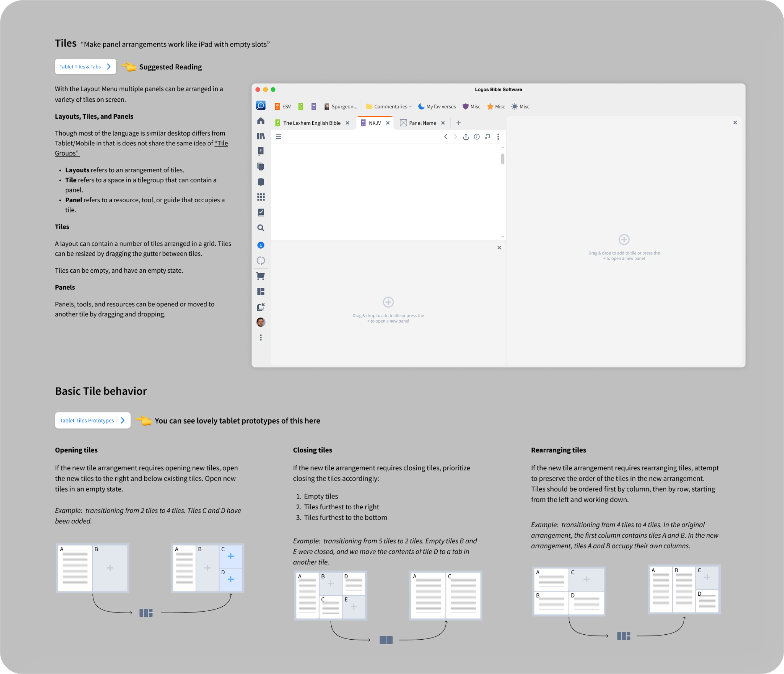
Task: Click the sync circular arrows icon
Action: click(261, 260)
